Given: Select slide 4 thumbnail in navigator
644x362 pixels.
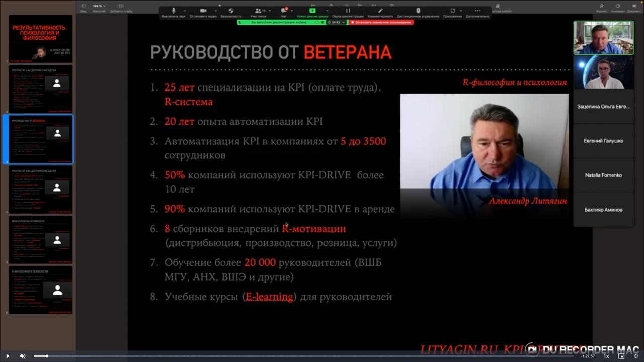Looking at the screenshot, I should (x=40, y=190).
